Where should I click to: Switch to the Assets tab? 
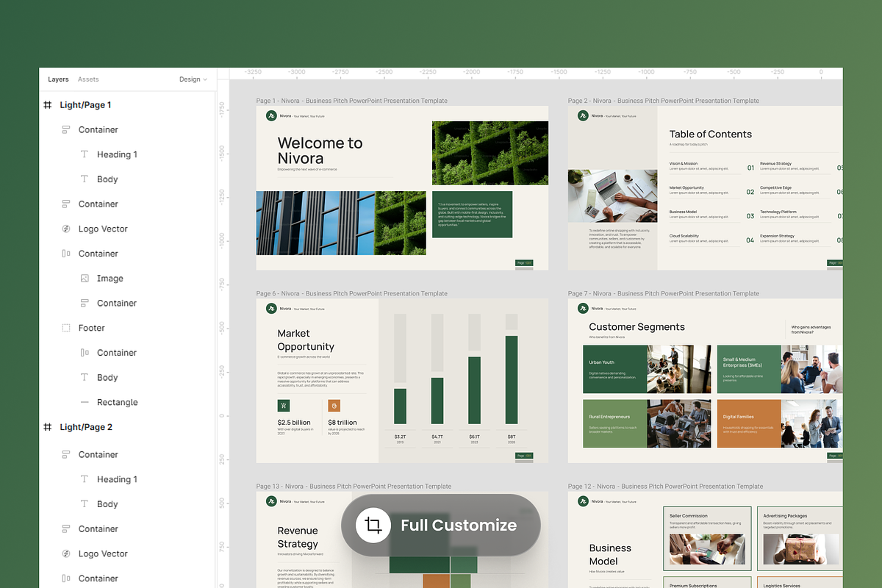coord(88,79)
